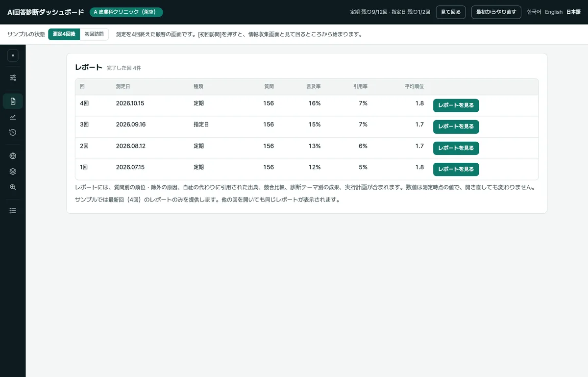Click the 平均順位 column header
588x377 pixels.
414,86
